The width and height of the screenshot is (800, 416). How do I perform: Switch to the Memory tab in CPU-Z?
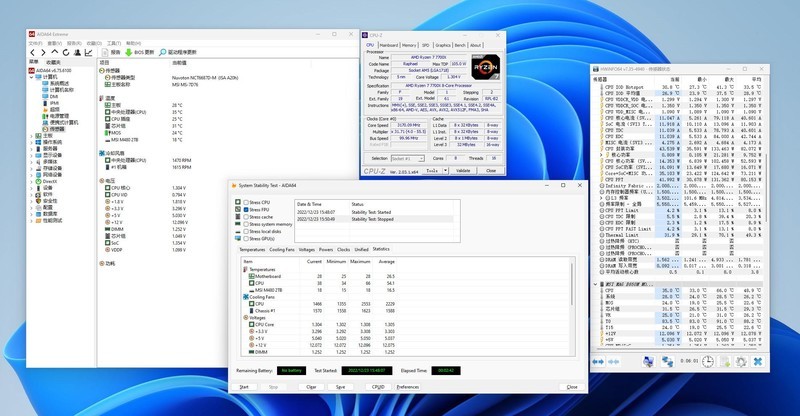tap(409, 45)
